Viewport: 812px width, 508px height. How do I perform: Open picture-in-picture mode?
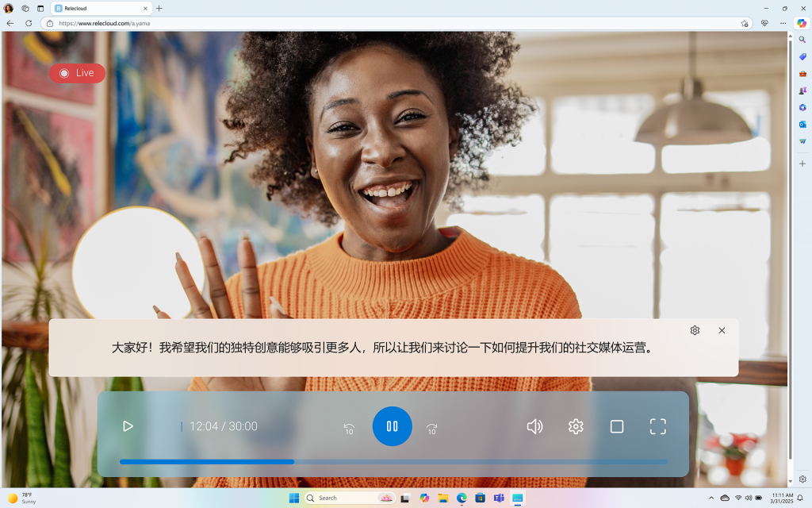click(617, 426)
